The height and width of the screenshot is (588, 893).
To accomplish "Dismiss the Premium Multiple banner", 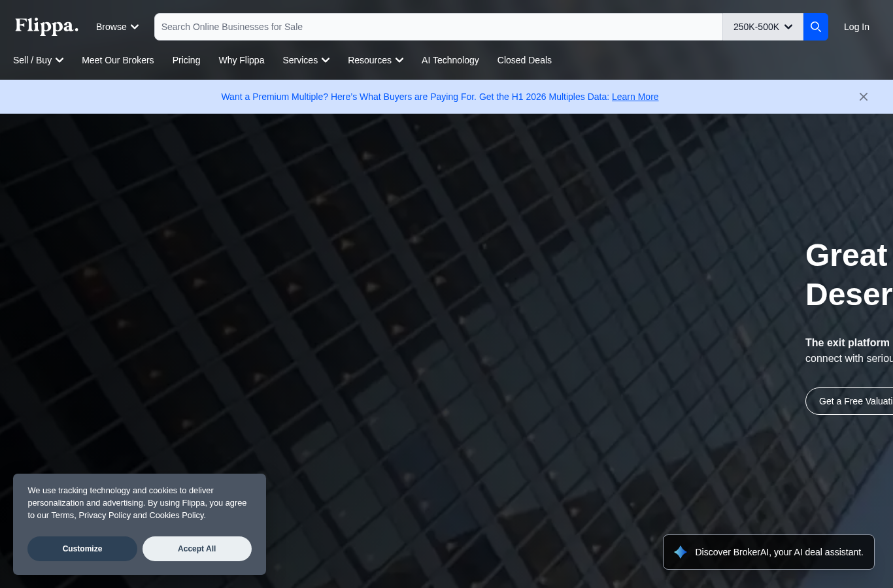I will (864, 97).
